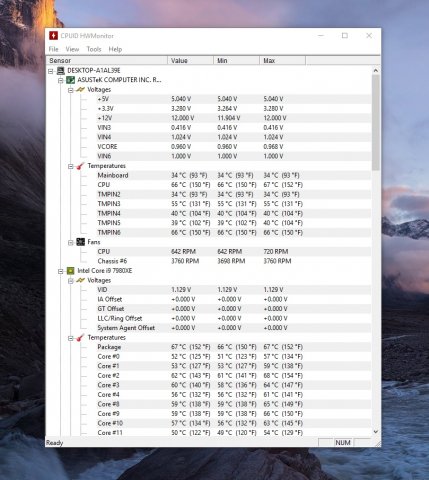429x480 pixels.
Task: Click the Value column header
Action: point(190,61)
